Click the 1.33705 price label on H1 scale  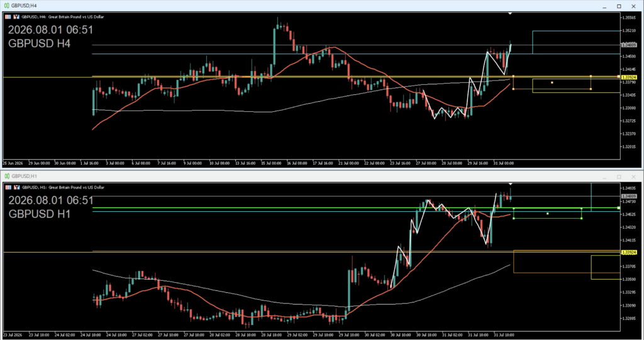point(629,266)
